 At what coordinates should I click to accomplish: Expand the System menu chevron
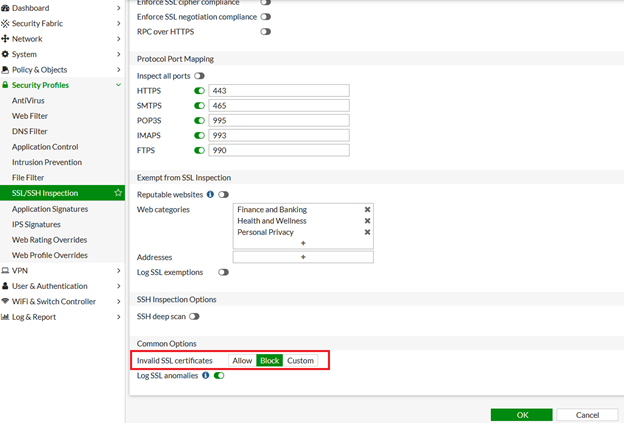(119, 54)
